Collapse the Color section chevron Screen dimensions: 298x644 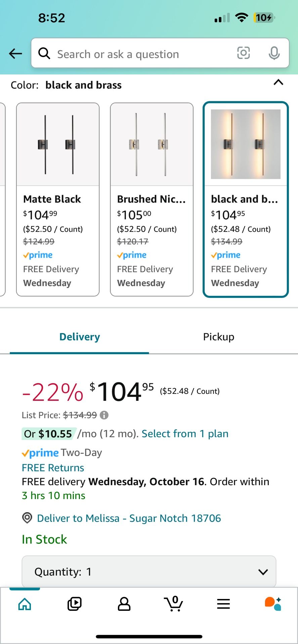[x=279, y=83]
